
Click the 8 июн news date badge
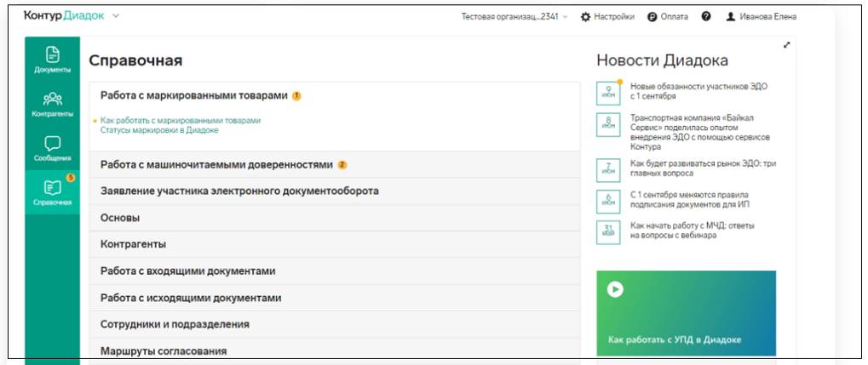click(608, 124)
